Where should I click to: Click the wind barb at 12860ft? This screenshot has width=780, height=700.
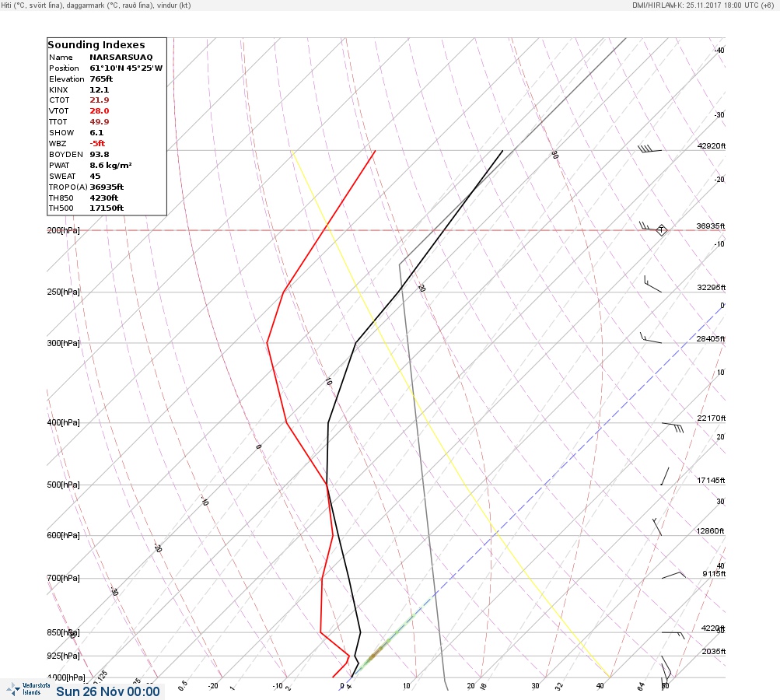click(657, 527)
